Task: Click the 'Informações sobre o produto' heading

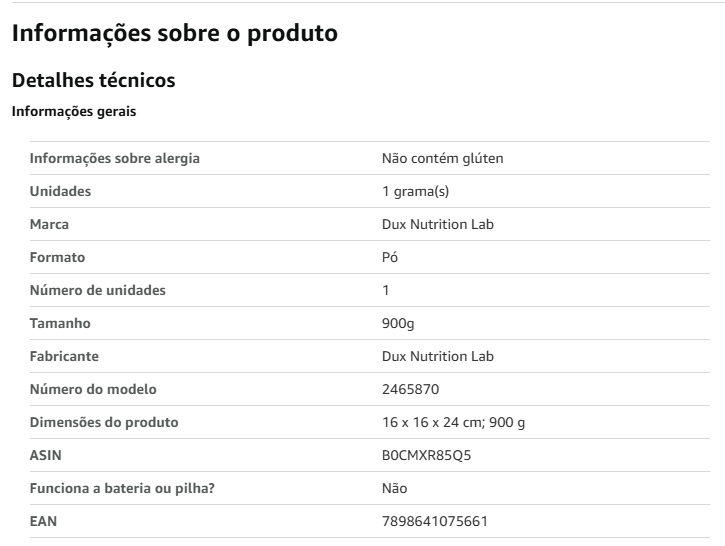Action: pyautogui.click(x=175, y=34)
